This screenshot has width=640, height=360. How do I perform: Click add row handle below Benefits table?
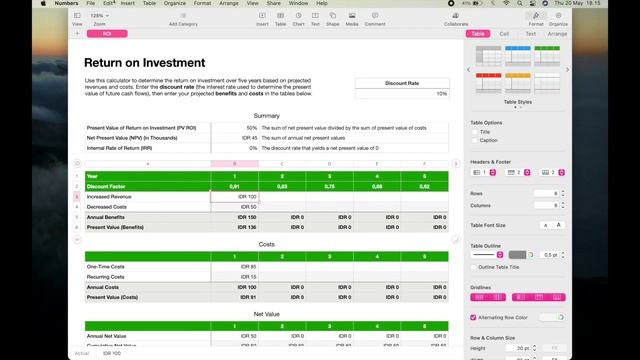pos(77,240)
